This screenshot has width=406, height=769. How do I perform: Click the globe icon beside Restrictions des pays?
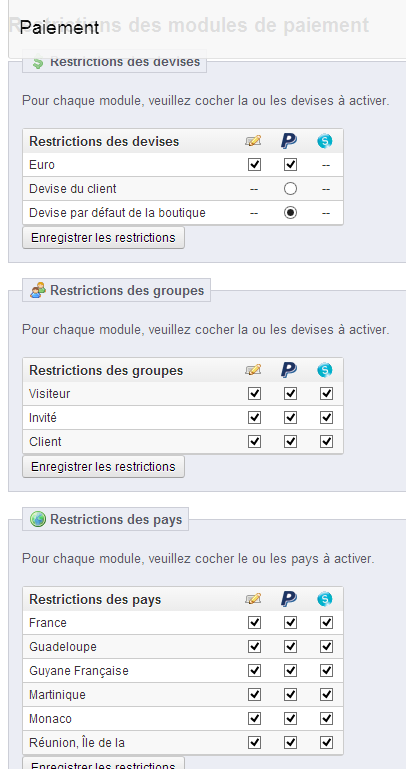click(38, 519)
